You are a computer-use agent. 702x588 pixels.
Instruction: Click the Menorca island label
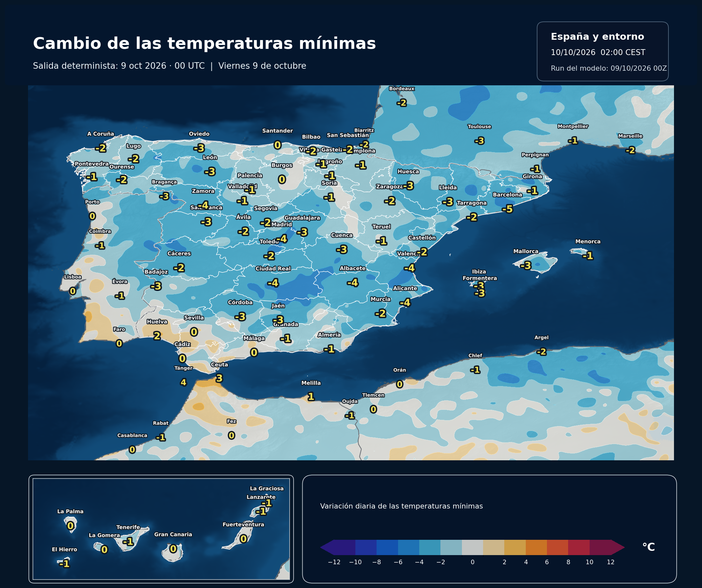click(x=588, y=241)
